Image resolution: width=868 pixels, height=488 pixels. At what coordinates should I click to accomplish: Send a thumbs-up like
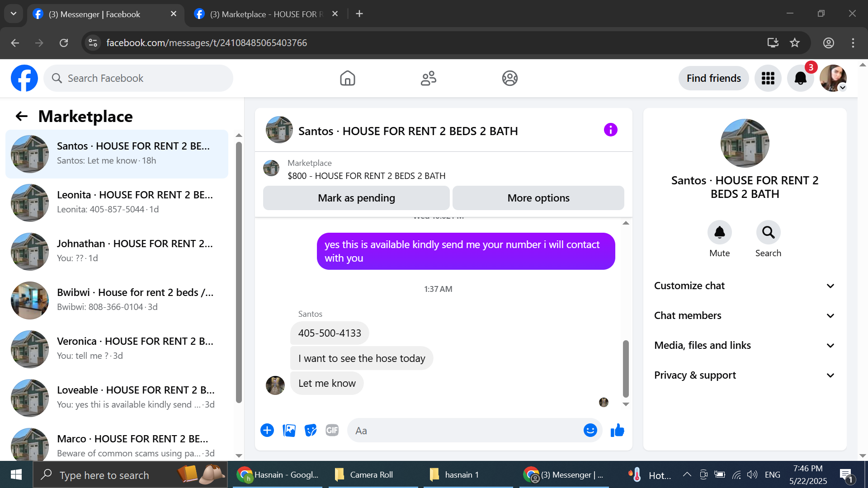[617, 430]
